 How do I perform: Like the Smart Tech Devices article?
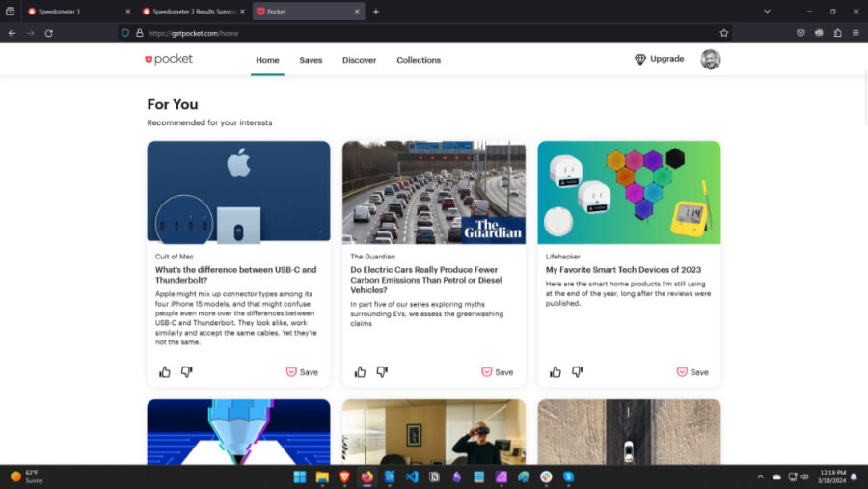556,372
